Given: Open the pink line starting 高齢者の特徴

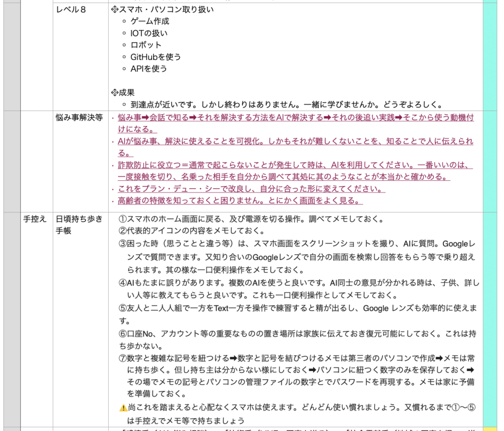Looking at the screenshot, I should [x=240, y=201].
